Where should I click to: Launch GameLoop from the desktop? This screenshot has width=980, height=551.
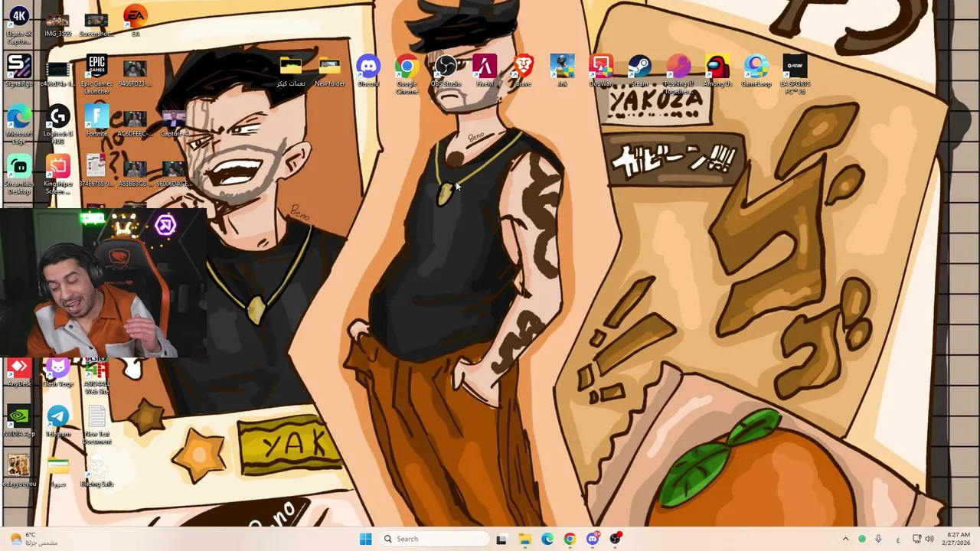point(756,71)
